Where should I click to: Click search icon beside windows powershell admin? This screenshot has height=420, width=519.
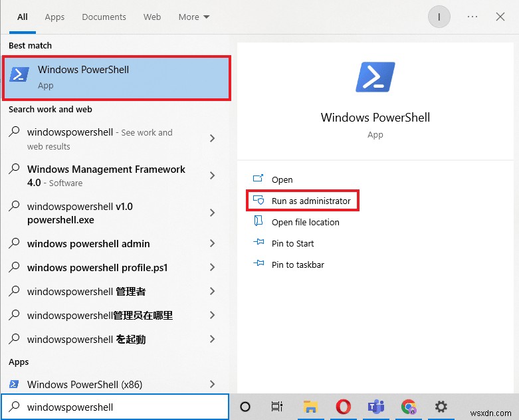(x=14, y=243)
